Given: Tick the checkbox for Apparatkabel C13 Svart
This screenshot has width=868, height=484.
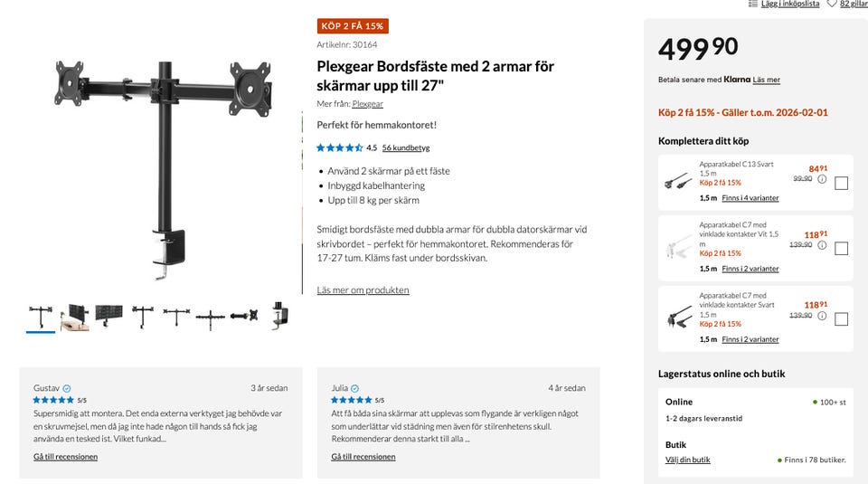Looking at the screenshot, I should pyautogui.click(x=841, y=183).
